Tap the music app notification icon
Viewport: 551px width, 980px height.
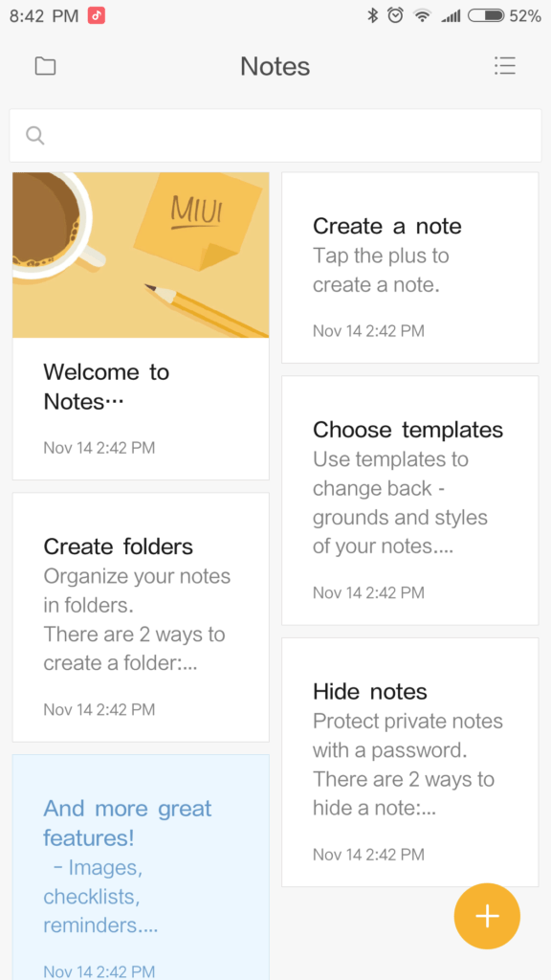point(97,15)
